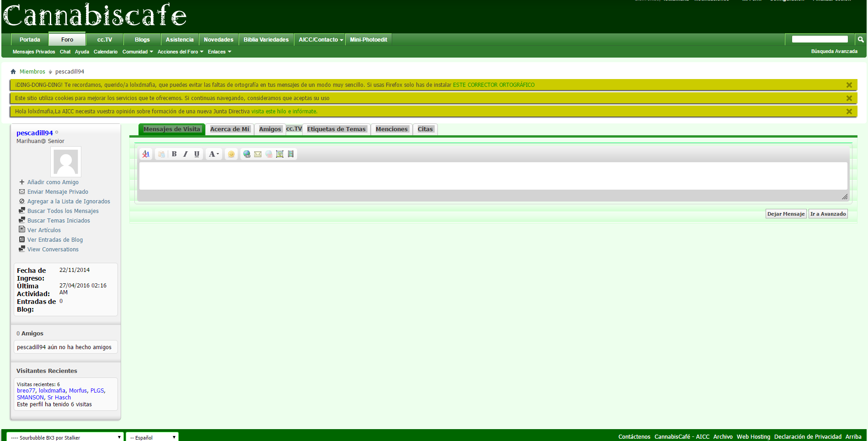Click the ESTE CORRECTOR ORTOGRÁFICO link
868x441 pixels.
(x=494, y=85)
